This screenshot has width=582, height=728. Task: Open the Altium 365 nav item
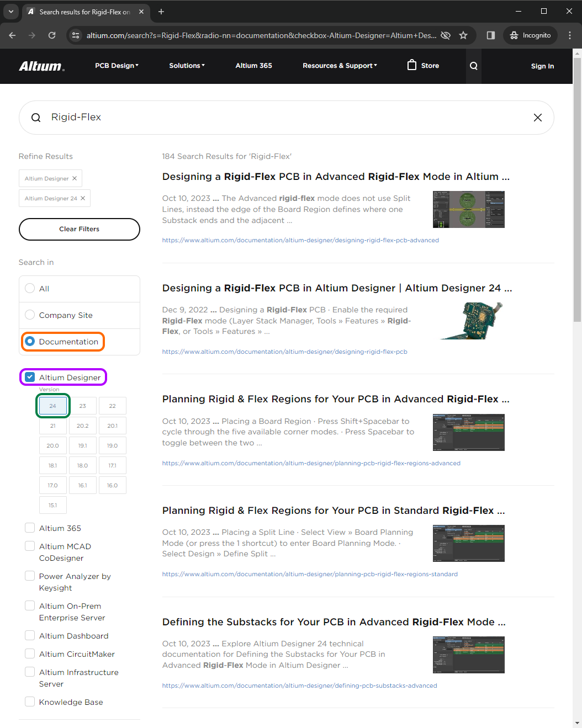pyautogui.click(x=253, y=66)
